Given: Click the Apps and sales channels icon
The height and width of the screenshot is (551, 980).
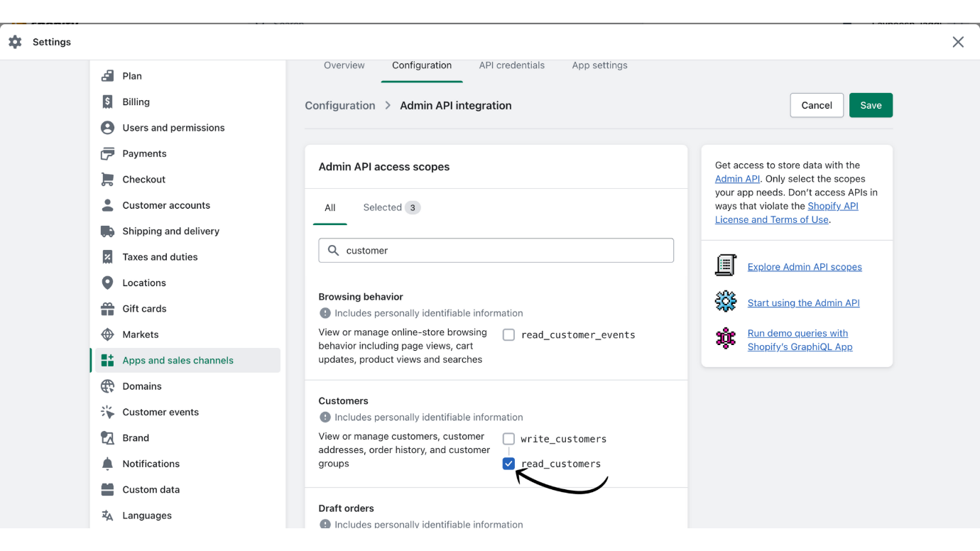Looking at the screenshot, I should point(107,361).
